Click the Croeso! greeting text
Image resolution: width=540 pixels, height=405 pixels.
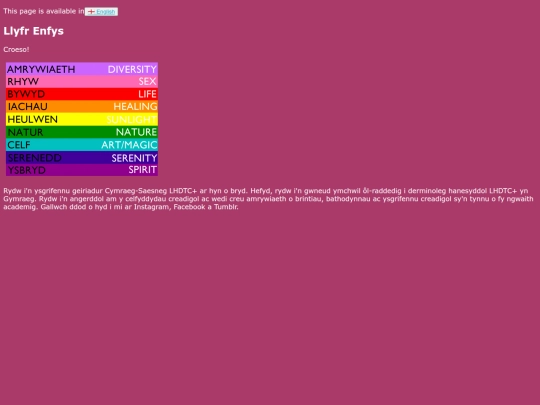[16, 50]
